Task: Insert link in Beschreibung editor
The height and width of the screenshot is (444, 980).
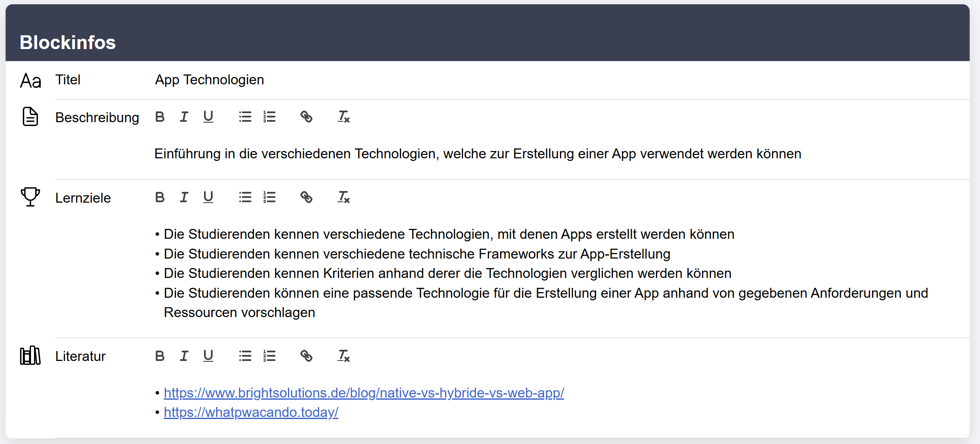Action: 306,117
